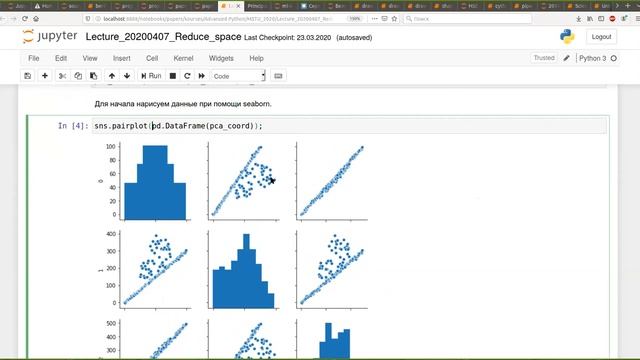The height and width of the screenshot is (360, 640).
Task: Restart the kernel icon
Action: point(187,76)
